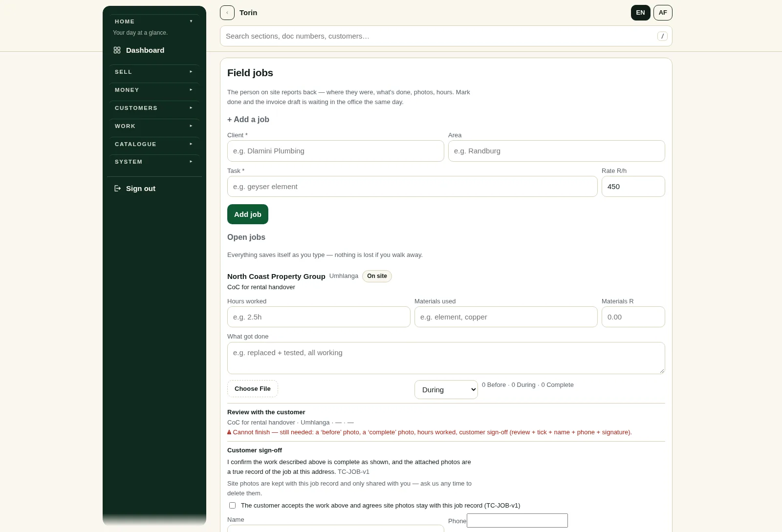Click the On site status badge
This screenshot has width=782, height=532.
click(x=377, y=276)
